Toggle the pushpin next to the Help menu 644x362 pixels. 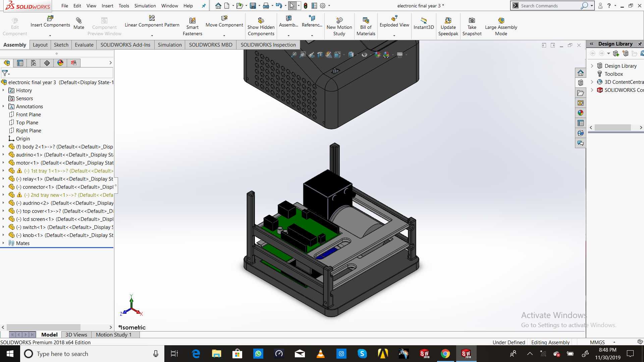coord(204,6)
